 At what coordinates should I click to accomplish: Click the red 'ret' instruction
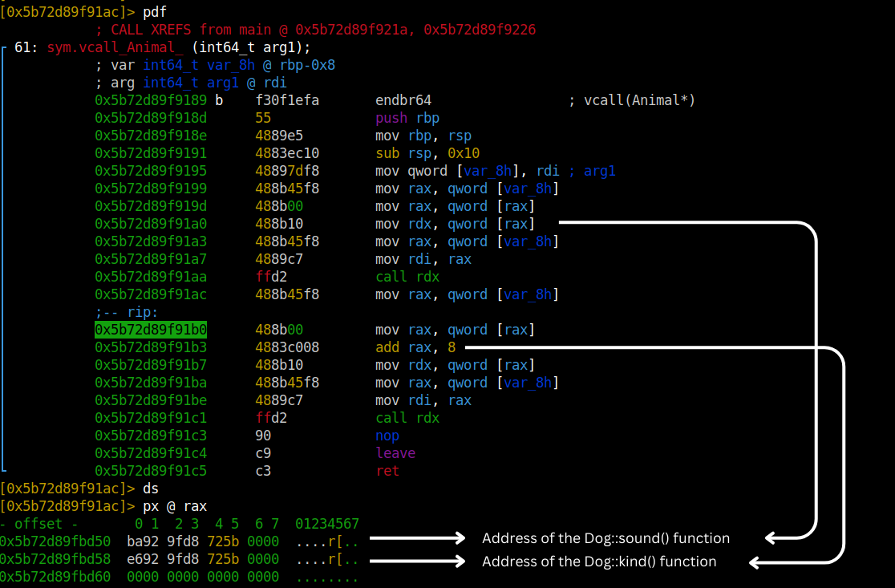pyautogui.click(x=387, y=471)
